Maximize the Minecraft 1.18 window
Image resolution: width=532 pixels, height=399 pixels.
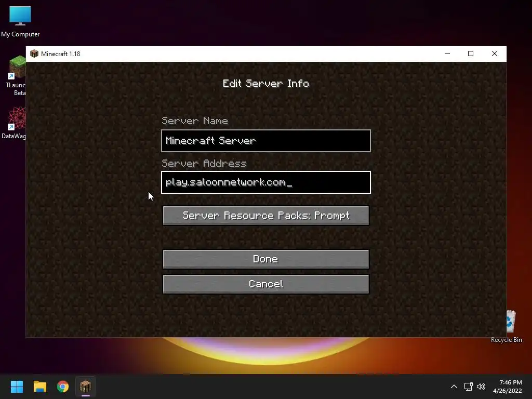[471, 54]
